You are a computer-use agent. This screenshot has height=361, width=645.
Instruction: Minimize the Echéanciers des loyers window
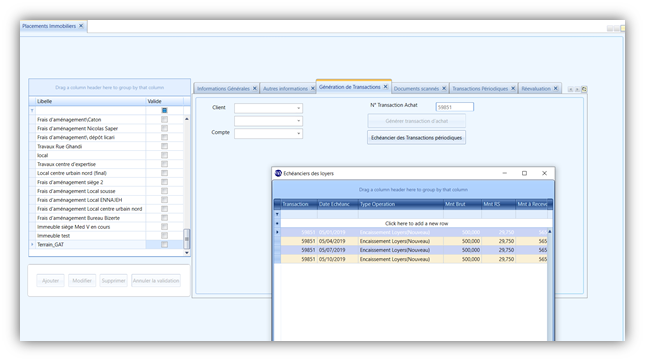pyautogui.click(x=505, y=173)
